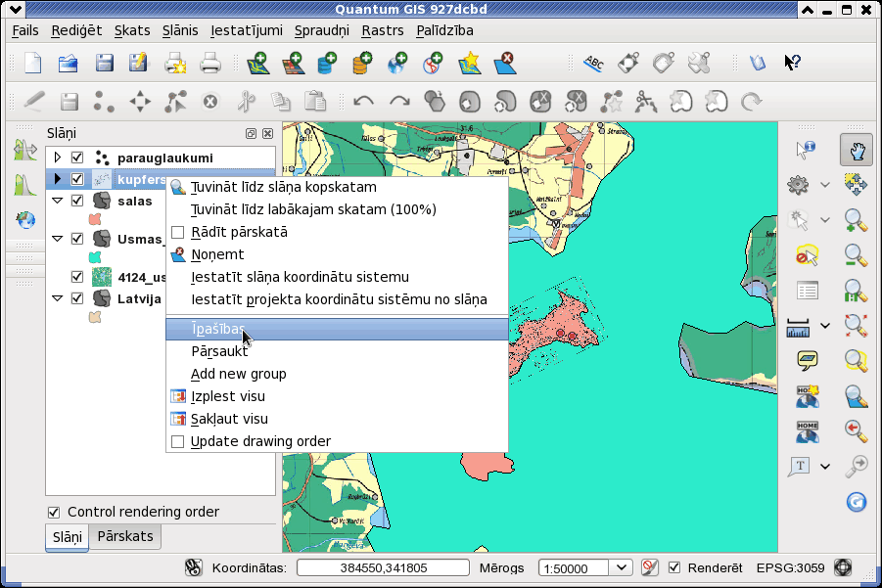Screen dimensions: 882x588
Task: Click the Koordinātas input field
Action: pyautogui.click(x=383, y=567)
